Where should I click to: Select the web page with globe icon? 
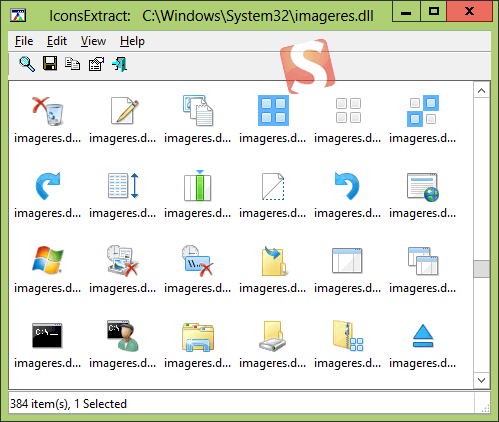[x=423, y=187]
